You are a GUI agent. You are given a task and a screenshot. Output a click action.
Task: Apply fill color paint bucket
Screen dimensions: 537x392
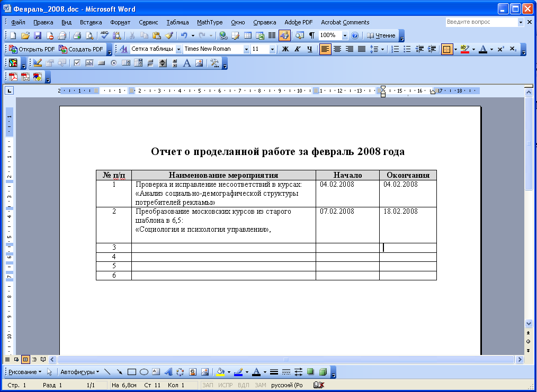220,372
